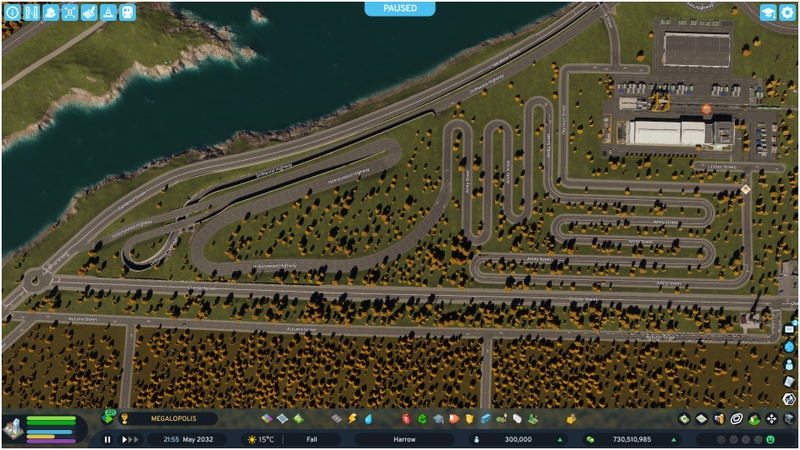Viewport: 800px width, 450px height.
Task: Open the electricity lightning bolt menu
Action: pyautogui.click(x=353, y=419)
